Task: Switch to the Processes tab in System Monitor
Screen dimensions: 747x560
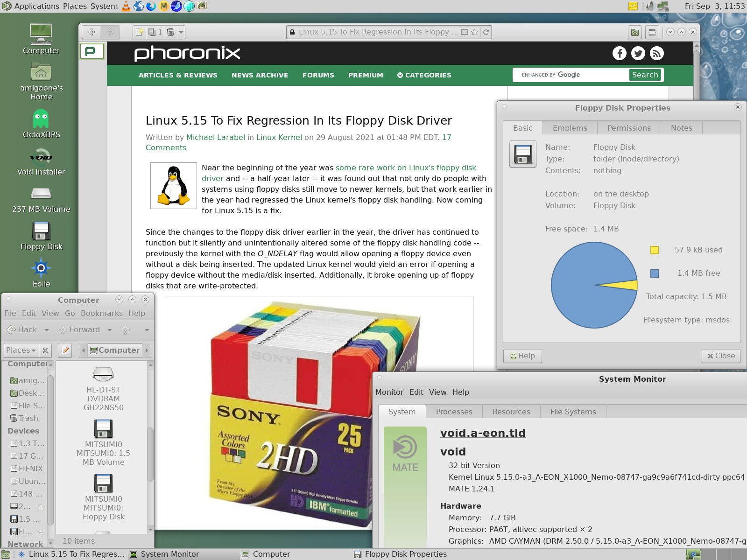Action: (x=454, y=412)
